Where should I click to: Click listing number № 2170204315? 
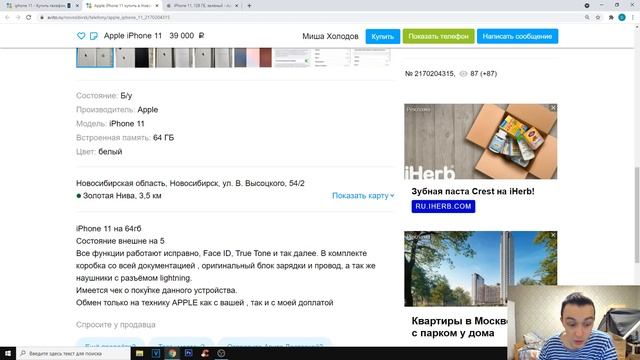point(430,74)
